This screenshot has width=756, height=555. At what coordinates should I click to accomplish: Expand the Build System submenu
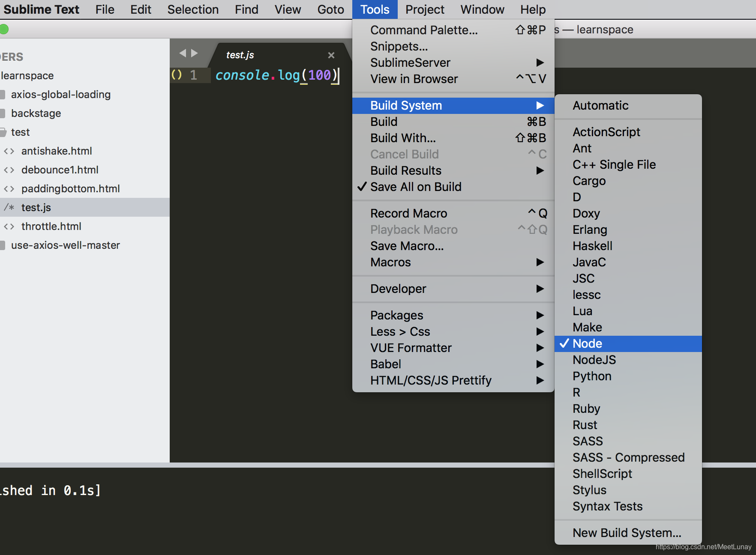(453, 106)
